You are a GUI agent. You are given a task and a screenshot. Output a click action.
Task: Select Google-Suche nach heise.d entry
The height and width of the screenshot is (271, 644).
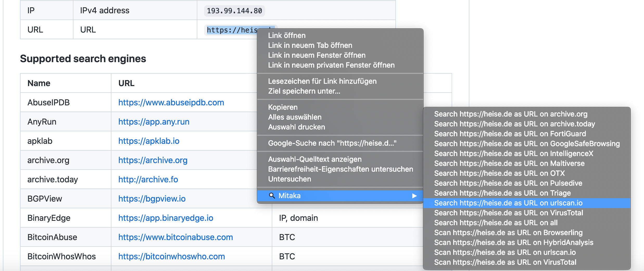pos(332,143)
